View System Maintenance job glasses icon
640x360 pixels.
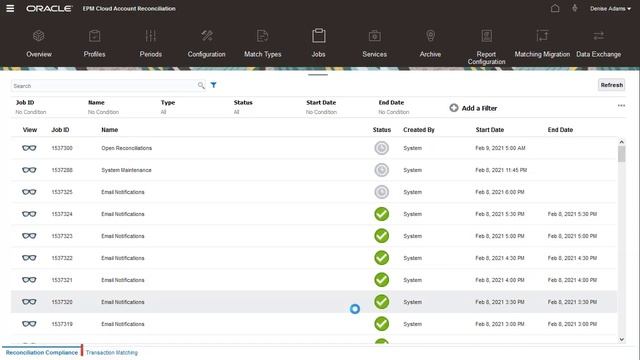29,170
